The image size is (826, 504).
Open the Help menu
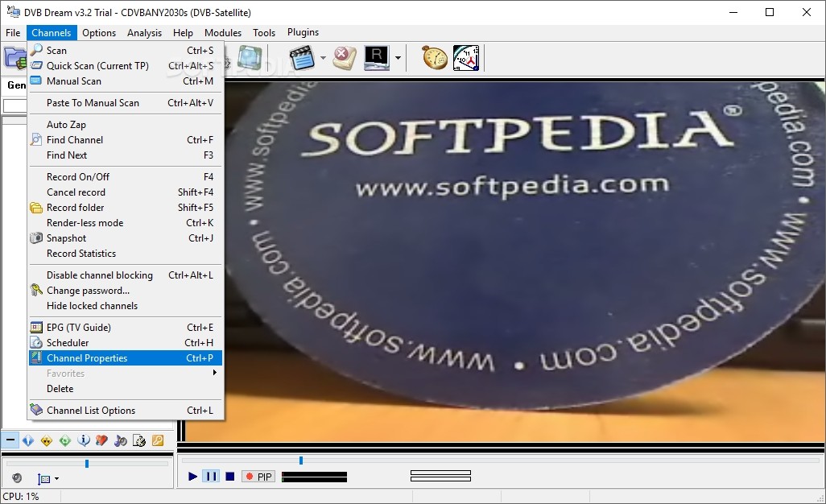click(x=183, y=33)
